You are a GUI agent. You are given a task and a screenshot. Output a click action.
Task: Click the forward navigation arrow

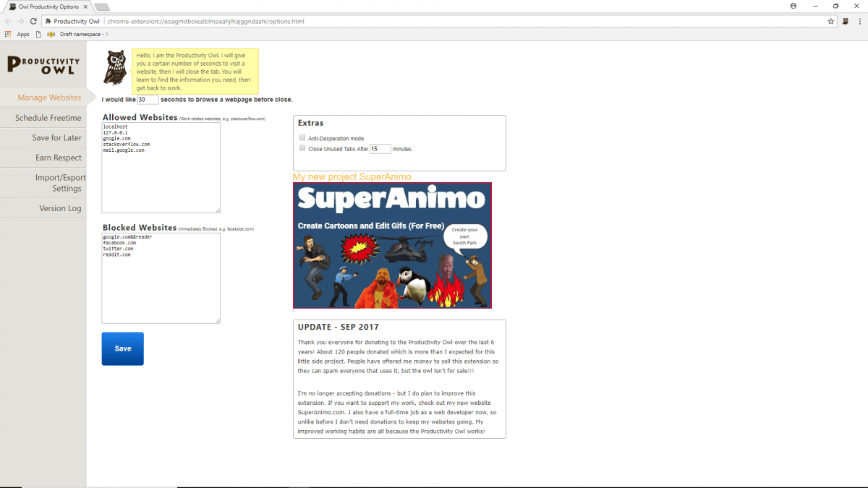tap(20, 21)
